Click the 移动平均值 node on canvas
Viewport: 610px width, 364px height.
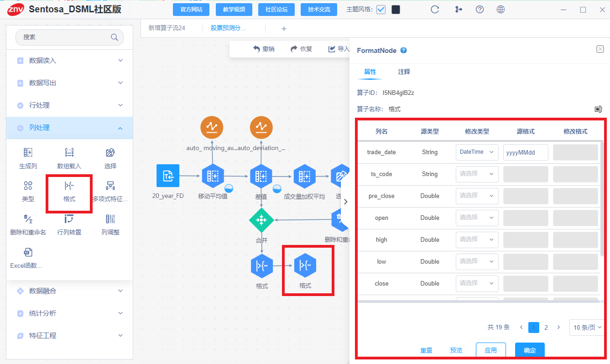pyautogui.click(x=213, y=176)
